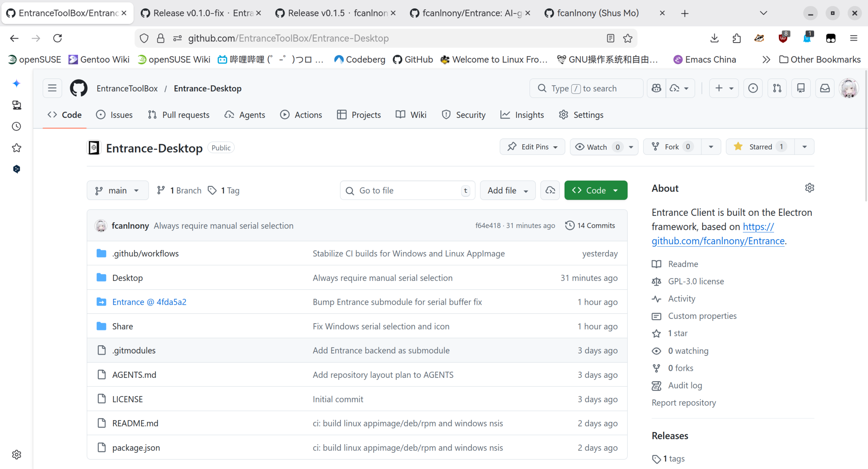Open Codeberg bookmark in bookmarks bar

click(x=359, y=60)
